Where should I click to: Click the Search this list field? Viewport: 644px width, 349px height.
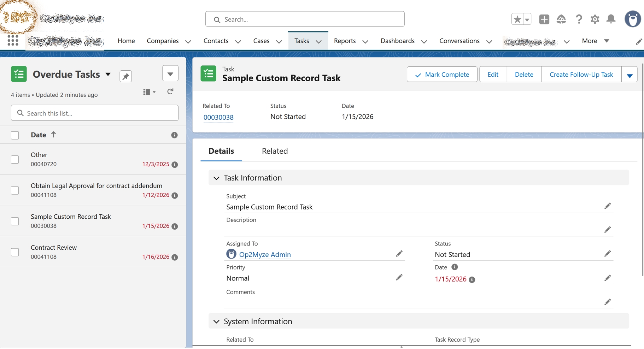[x=95, y=113]
